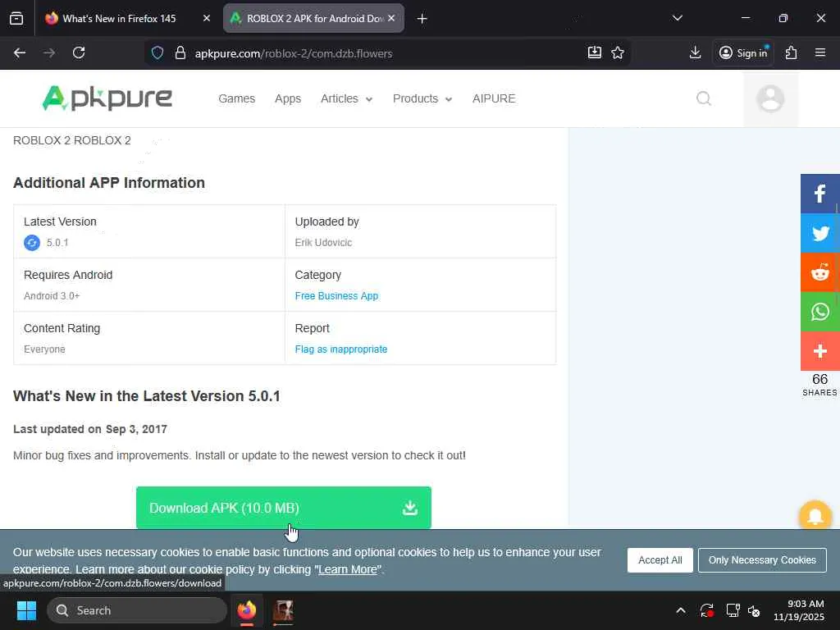Expand the Products dropdown menu
The height and width of the screenshot is (630, 840).
[x=422, y=98]
